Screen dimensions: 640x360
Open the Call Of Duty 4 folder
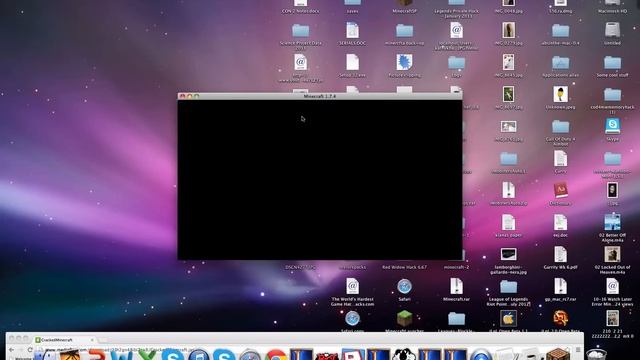coord(560,126)
